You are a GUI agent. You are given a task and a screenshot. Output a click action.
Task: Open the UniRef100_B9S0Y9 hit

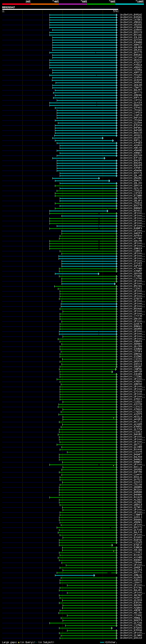pyautogui.click(x=131, y=32)
